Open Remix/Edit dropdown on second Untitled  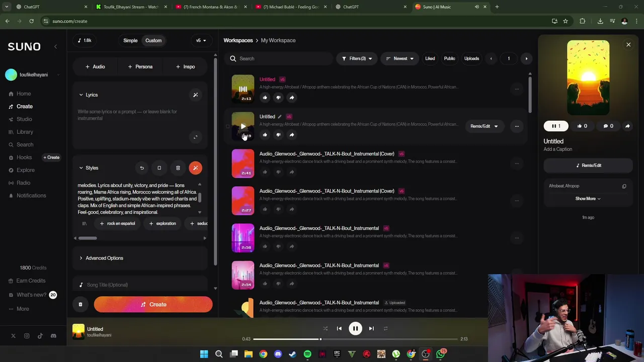[x=484, y=126]
